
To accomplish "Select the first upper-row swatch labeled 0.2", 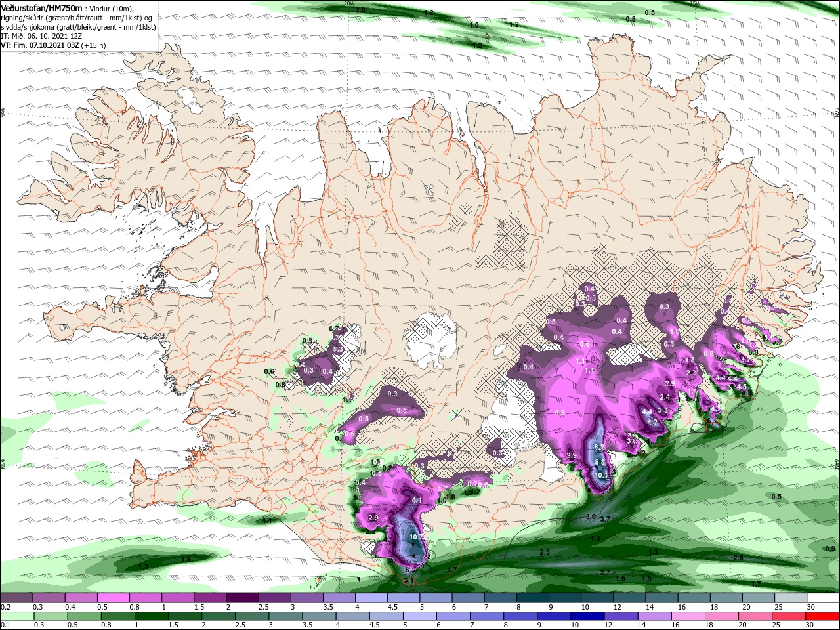I will 16,598.
